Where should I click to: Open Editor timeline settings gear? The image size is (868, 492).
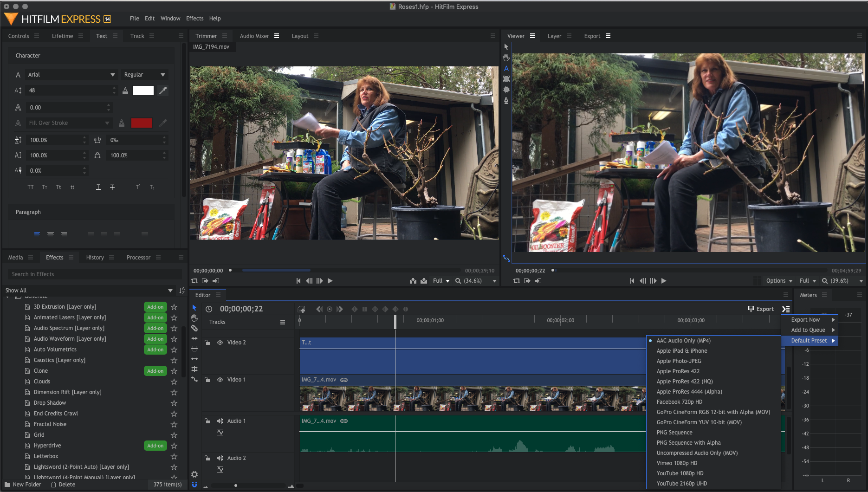[x=194, y=474]
